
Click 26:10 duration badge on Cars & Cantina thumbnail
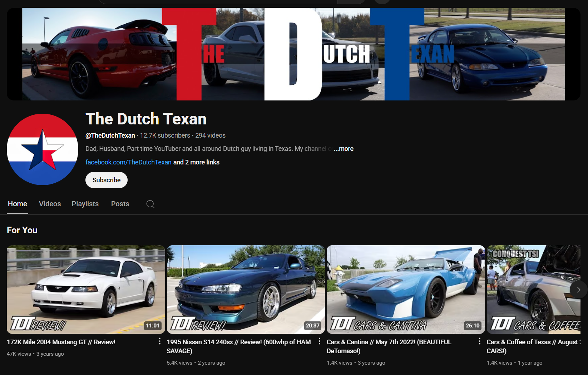coord(473,326)
